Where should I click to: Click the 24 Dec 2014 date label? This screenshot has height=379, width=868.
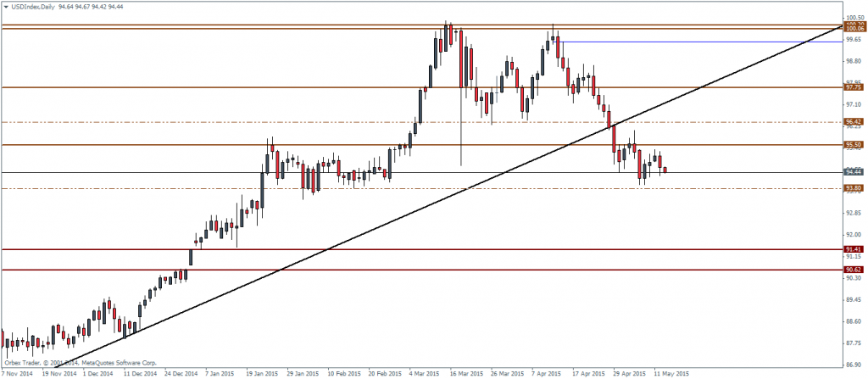coord(181,374)
